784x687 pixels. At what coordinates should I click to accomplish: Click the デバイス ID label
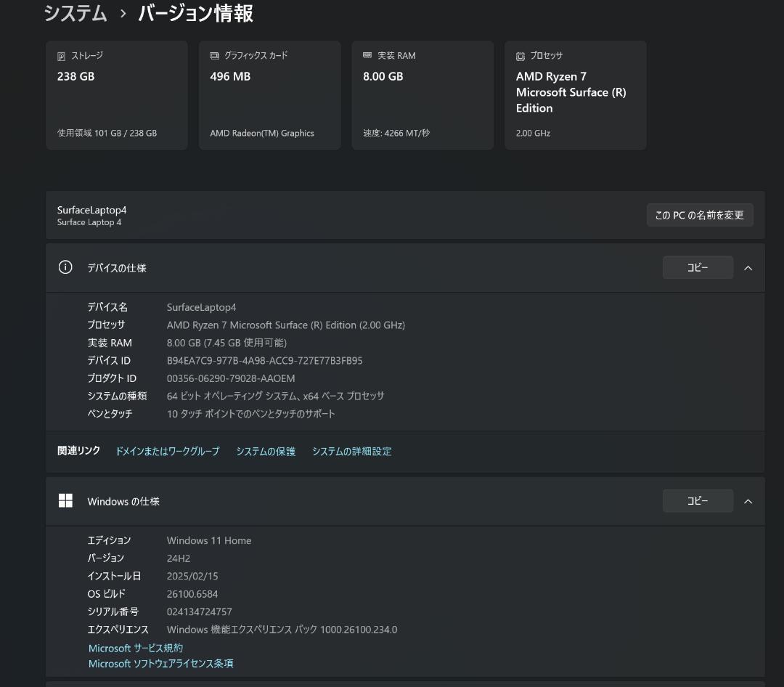(109, 361)
